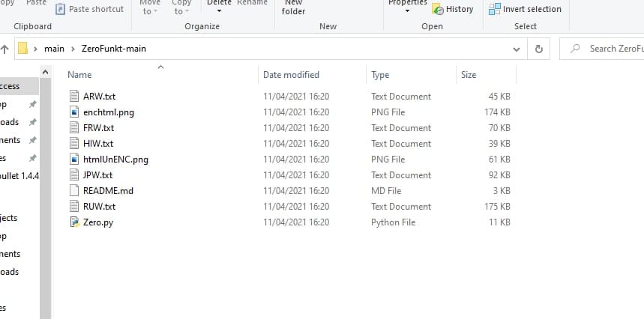Open the address bar history dropdown
Screen dimensions: 644x319
point(516,49)
